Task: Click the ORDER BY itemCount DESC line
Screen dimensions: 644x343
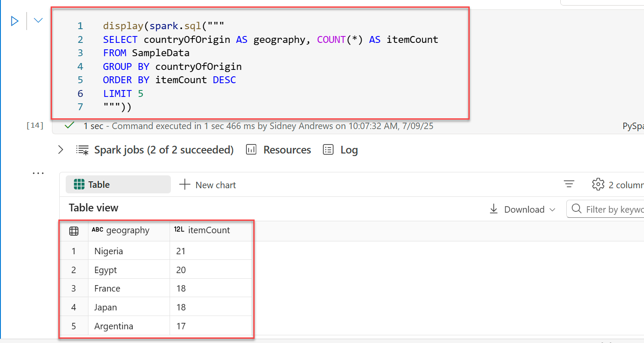Action: (170, 80)
